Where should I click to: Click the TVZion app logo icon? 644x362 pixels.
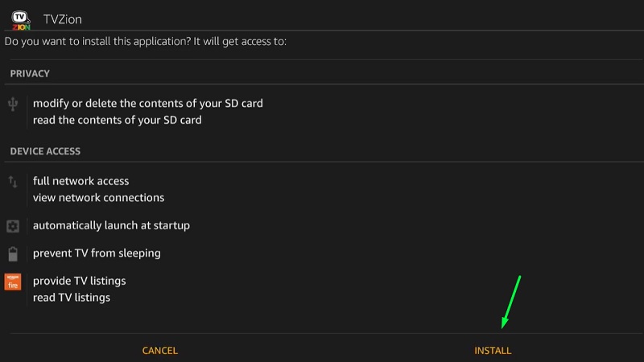[21, 20]
